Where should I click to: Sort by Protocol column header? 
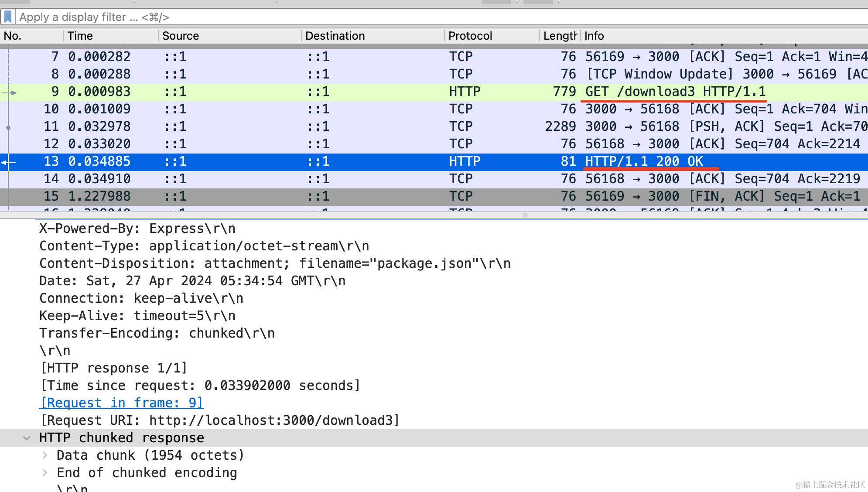tap(470, 36)
